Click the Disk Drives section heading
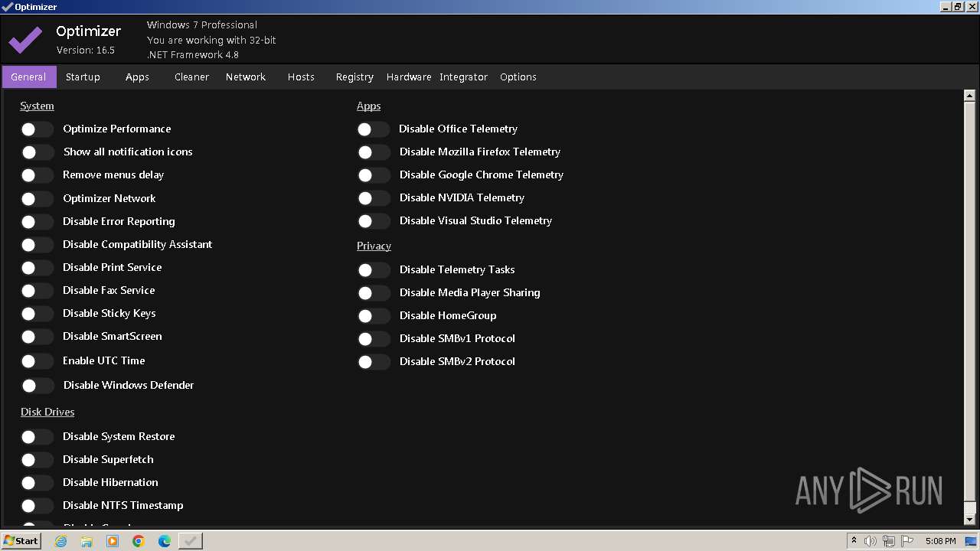This screenshot has width=980, height=551. (47, 412)
